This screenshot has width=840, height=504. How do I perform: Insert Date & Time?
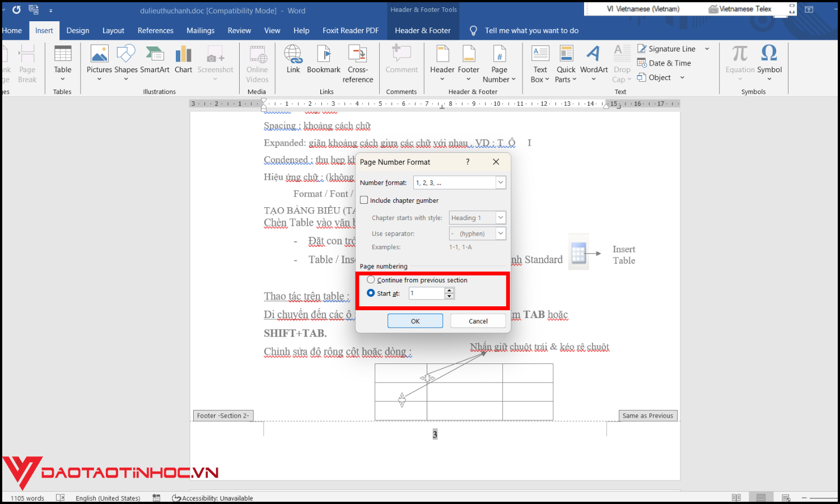pos(664,63)
